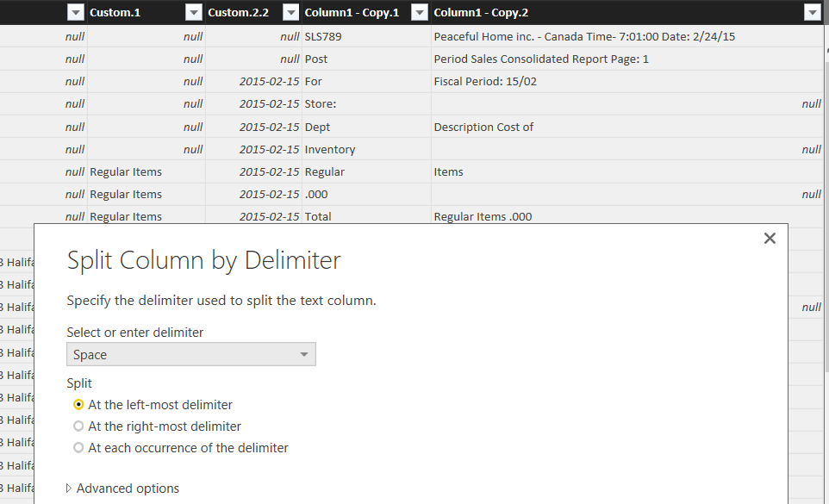Select At the left-most delimiter option
Viewport: 829px width, 504px height.
79,405
